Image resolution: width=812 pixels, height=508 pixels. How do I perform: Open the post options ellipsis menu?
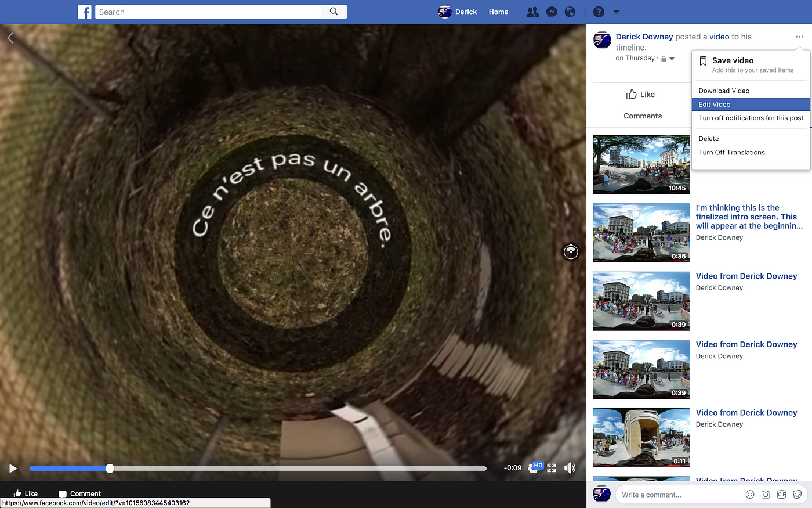tap(799, 37)
